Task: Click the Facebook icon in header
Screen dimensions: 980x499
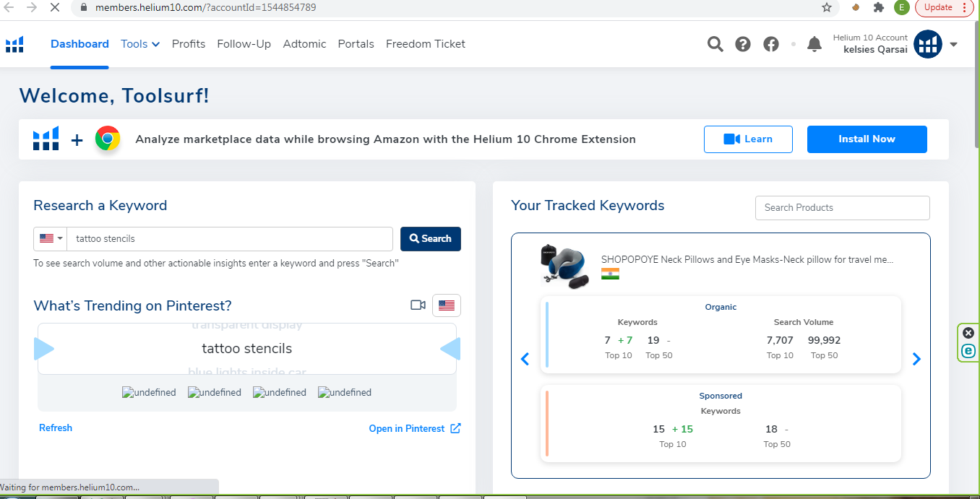Action: point(771,44)
